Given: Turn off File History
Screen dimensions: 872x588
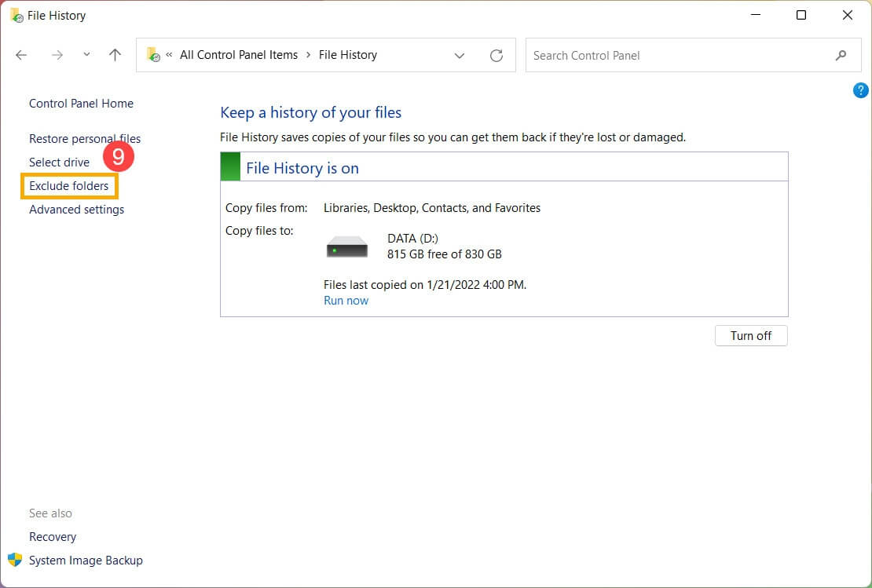Looking at the screenshot, I should [x=750, y=336].
